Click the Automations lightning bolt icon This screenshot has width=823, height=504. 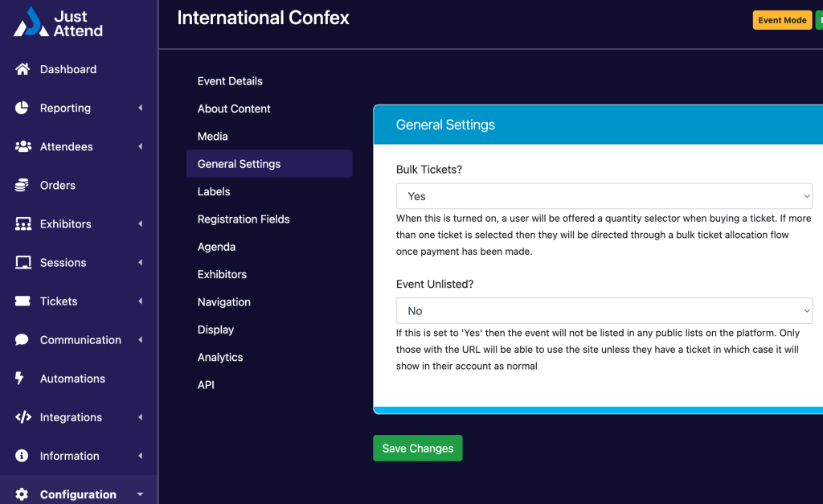tap(21, 379)
